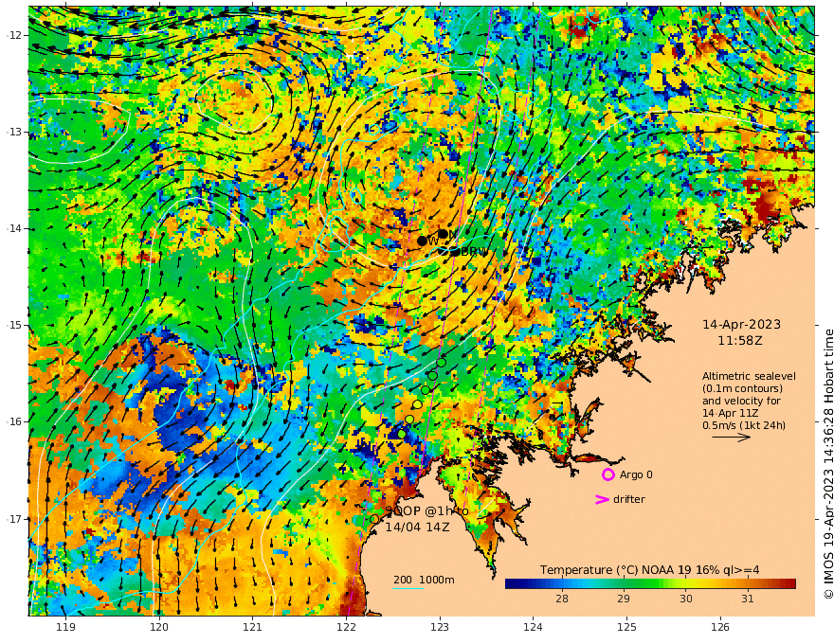The image size is (834, 644).
Task: Click the latitude axis label -12
Action: coord(13,35)
